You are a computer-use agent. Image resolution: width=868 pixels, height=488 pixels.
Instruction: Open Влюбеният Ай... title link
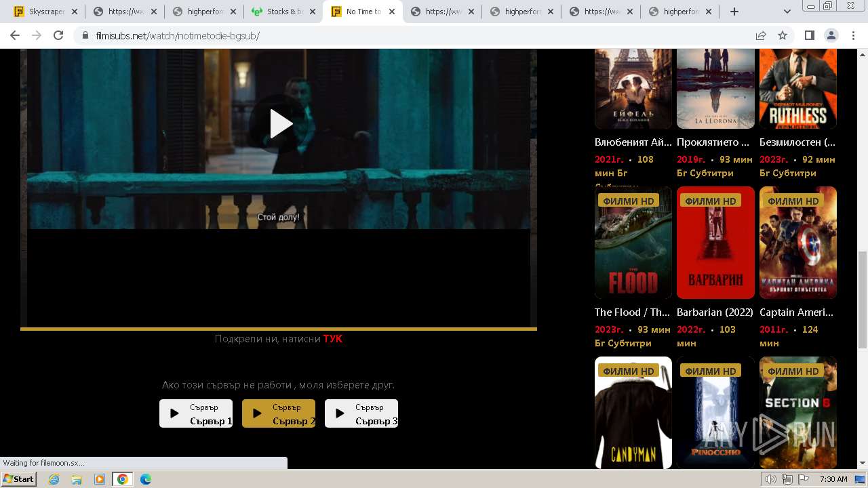coord(633,142)
